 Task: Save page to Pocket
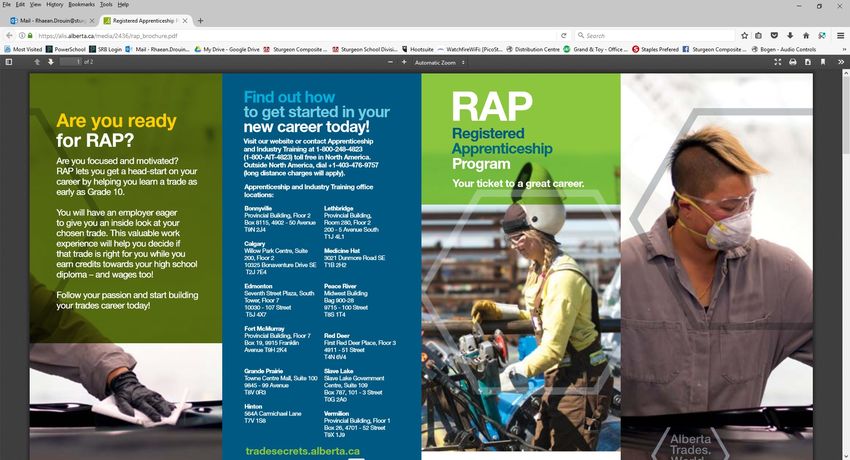(x=774, y=35)
